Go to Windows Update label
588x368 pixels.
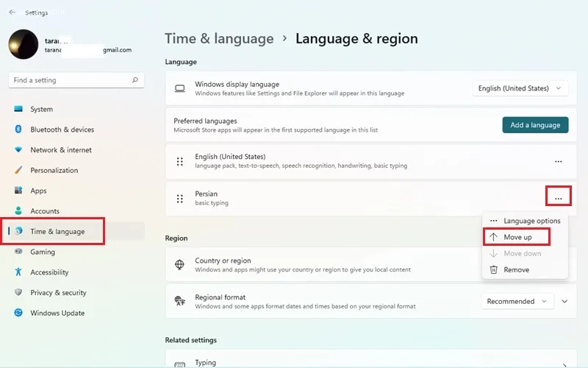[57, 313]
